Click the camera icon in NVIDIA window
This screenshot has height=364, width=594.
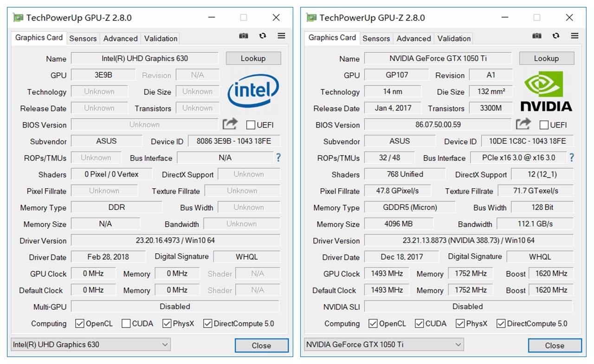(x=537, y=36)
